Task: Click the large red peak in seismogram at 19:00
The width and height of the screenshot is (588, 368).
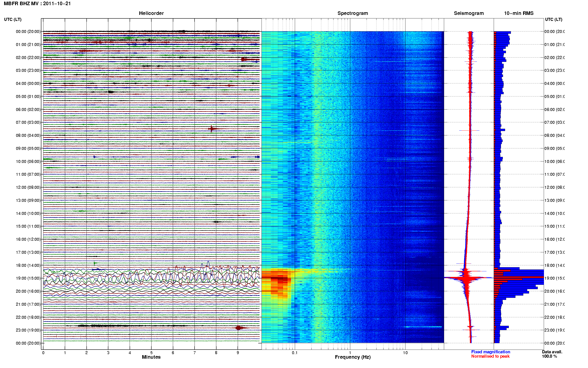Action: click(467, 278)
